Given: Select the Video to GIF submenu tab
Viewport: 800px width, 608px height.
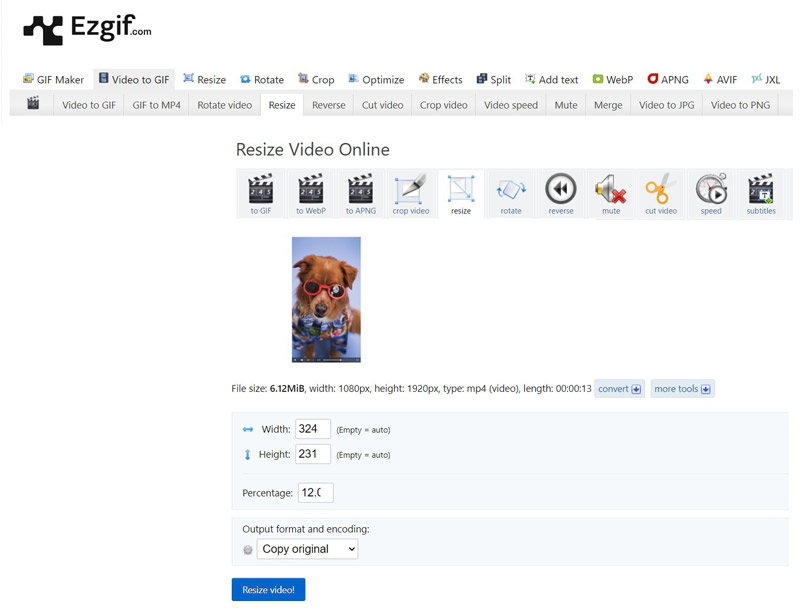Looking at the screenshot, I should 89,105.
